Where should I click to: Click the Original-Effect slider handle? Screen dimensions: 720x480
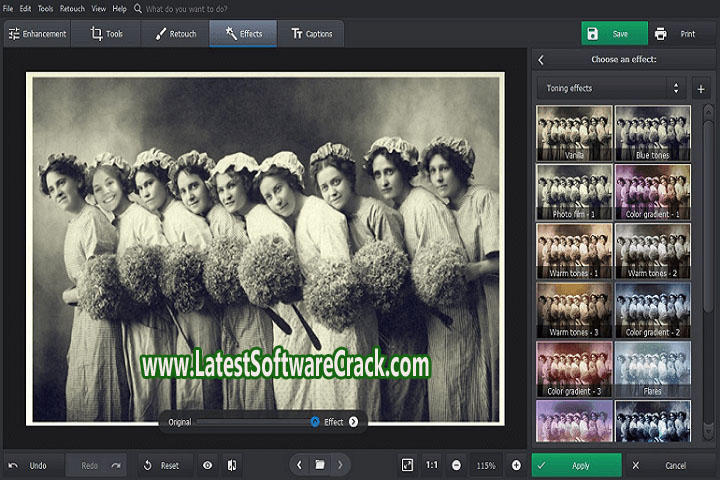314,422
